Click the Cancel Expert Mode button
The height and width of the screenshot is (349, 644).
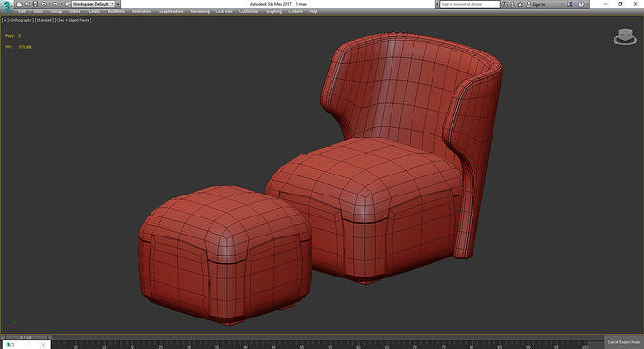624,342
